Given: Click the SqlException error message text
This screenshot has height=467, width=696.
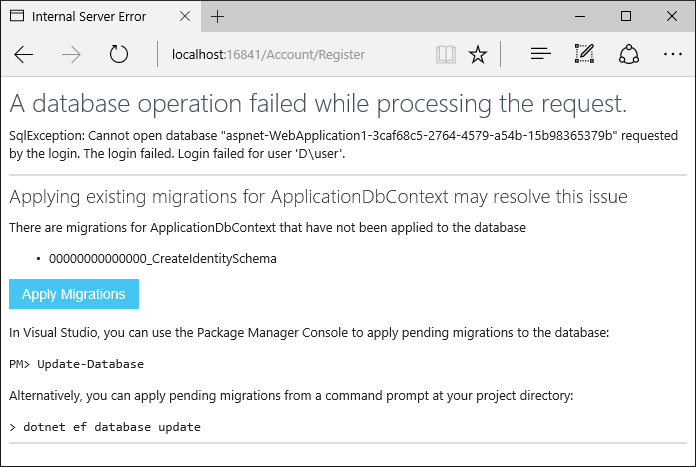Looking at the screenshot, I should click(x=343, y=144).
